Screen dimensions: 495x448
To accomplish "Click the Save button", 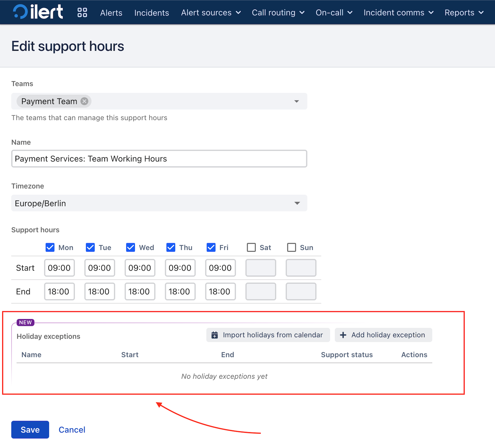I will click(30, 430).
